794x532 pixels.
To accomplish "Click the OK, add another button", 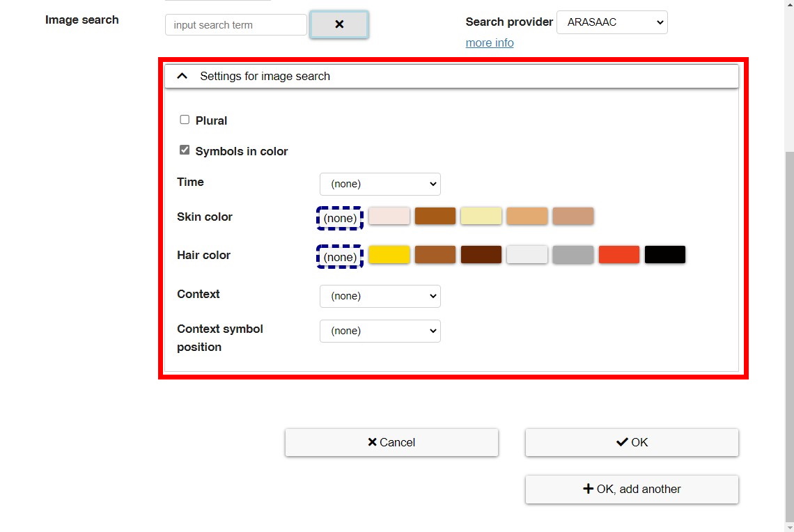I will pyautogui.click(x=631, y=488).
